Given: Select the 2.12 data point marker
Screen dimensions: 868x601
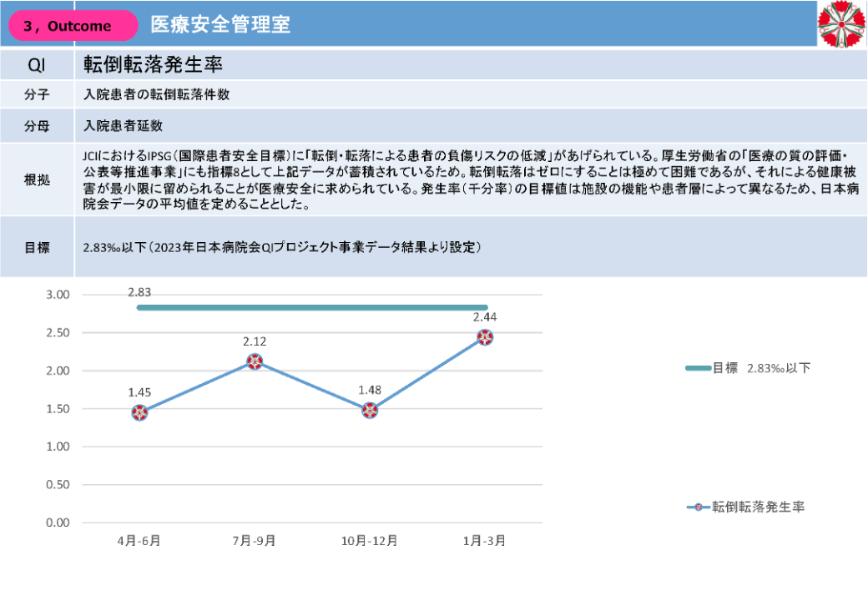Looking at the screenshot, I should coord(255,361).
